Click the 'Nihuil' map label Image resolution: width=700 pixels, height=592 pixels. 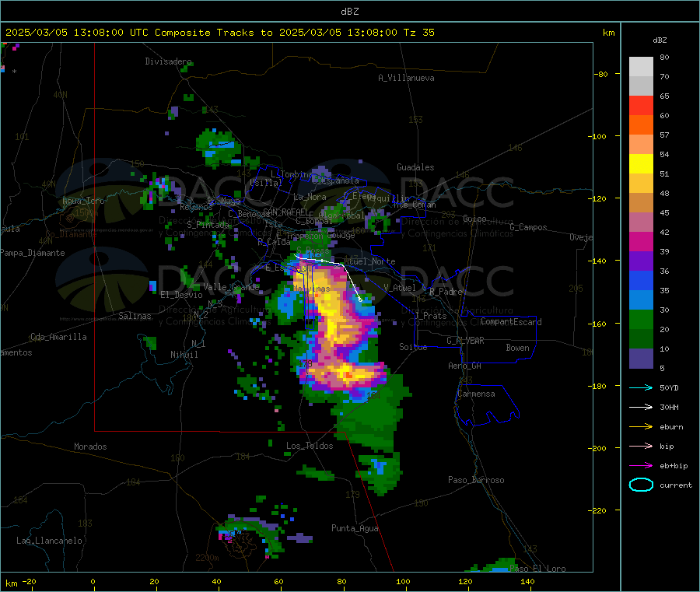click(x=184, y=355)
